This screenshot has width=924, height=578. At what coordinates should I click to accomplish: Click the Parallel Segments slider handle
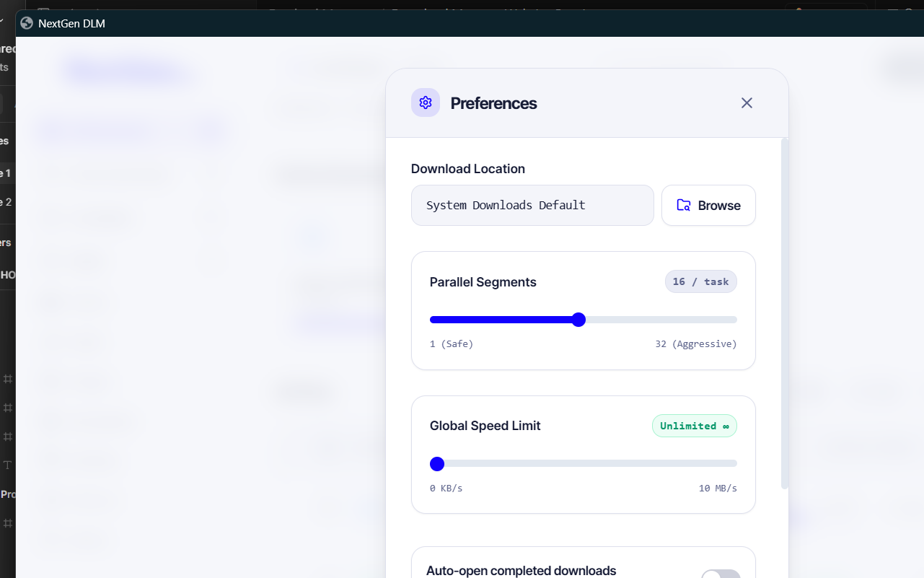[x=578, y=320]
